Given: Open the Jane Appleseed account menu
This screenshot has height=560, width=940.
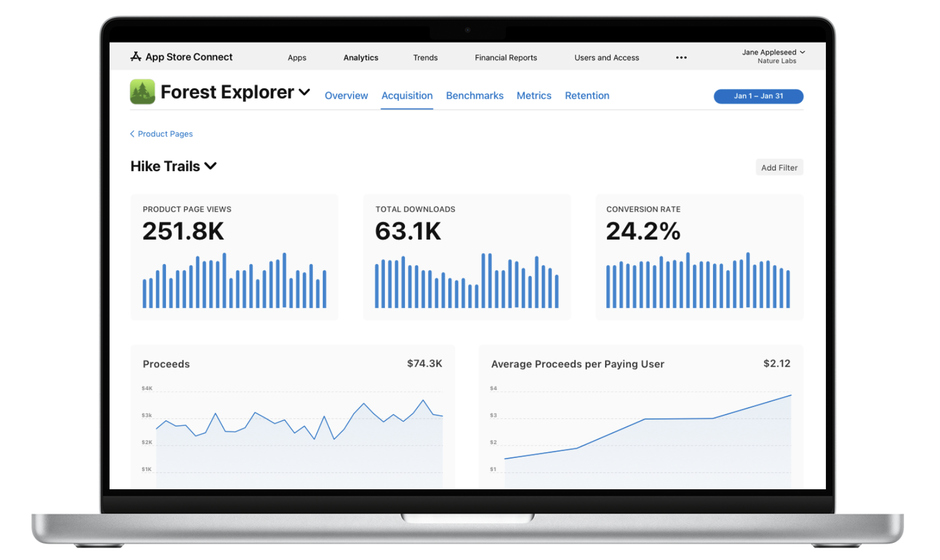Looking at the screenshot, I should [773, 56].
